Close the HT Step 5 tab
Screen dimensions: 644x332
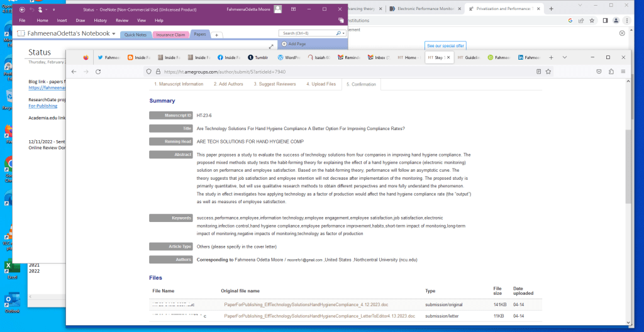(448, 57)
